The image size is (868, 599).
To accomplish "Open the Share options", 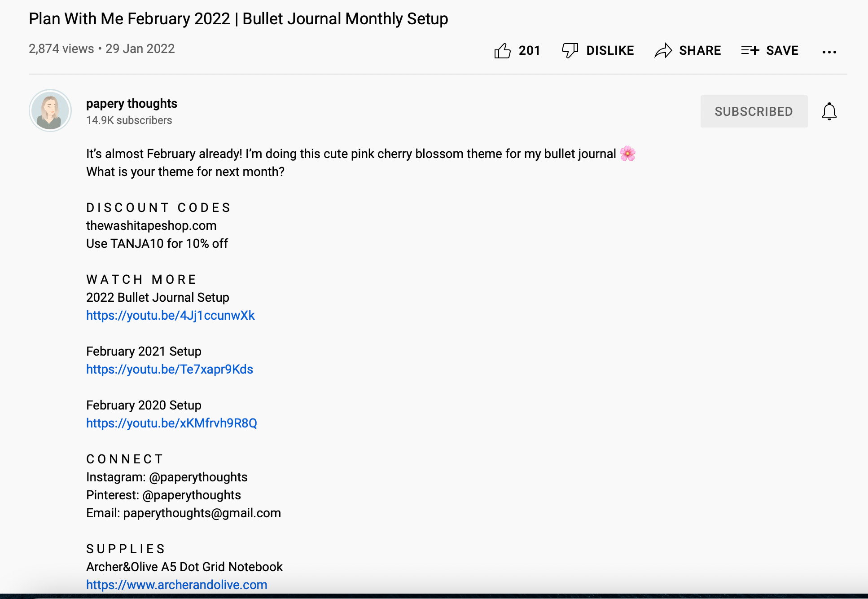I will (688, 51).
